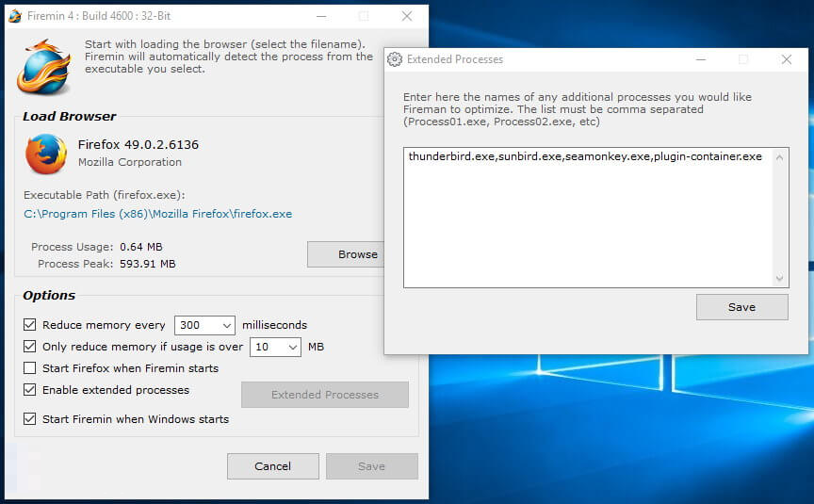
Task: Click the Options section heading
Action: [49, 296]
